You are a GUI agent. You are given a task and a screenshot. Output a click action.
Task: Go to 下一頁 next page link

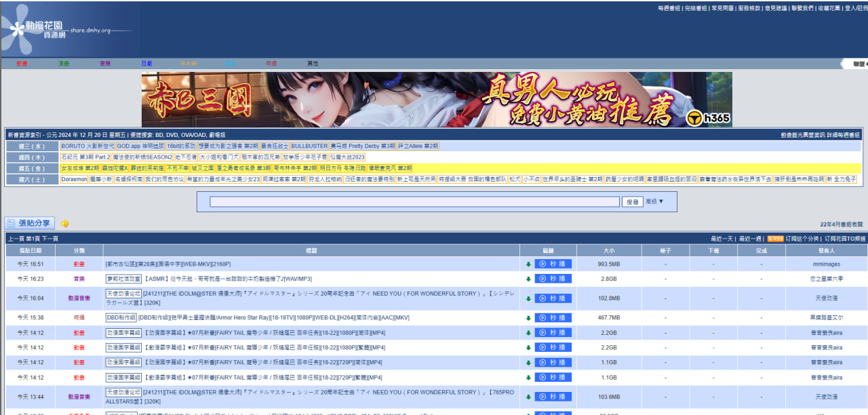tap(50, 239)
